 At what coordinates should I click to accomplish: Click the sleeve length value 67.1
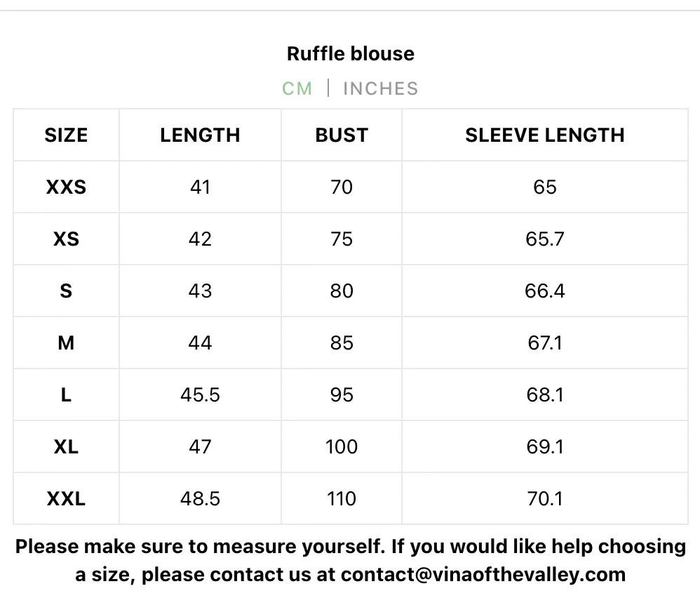(544, 343)
